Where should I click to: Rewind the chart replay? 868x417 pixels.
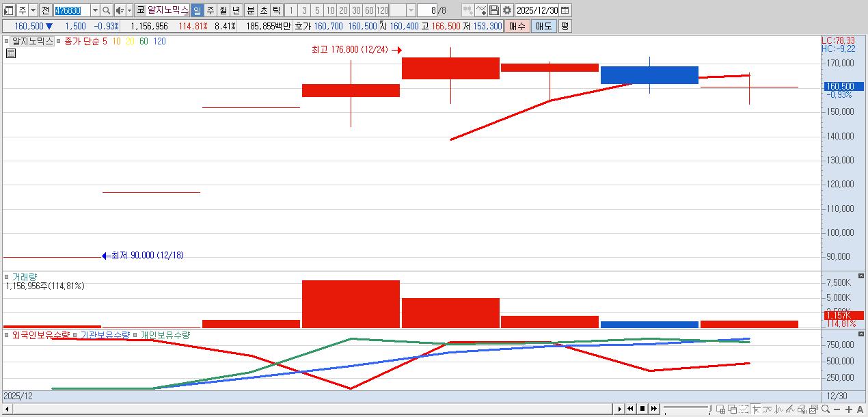(x=630, y=409)
